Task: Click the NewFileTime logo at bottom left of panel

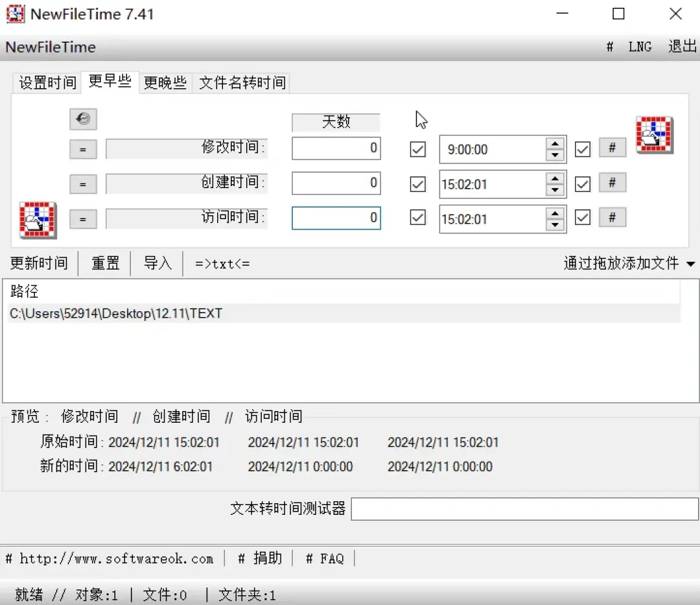Action: pyautogui.click(x=38, y=220)
